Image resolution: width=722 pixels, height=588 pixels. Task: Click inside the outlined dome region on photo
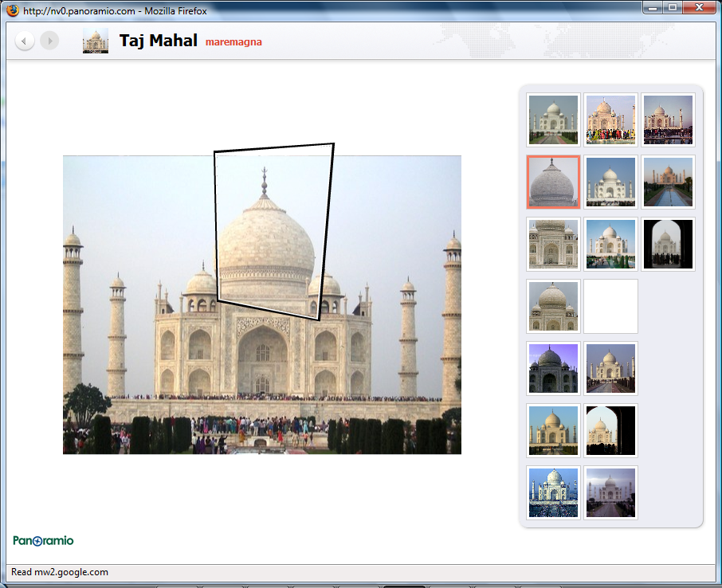click(x=271, y=231)
